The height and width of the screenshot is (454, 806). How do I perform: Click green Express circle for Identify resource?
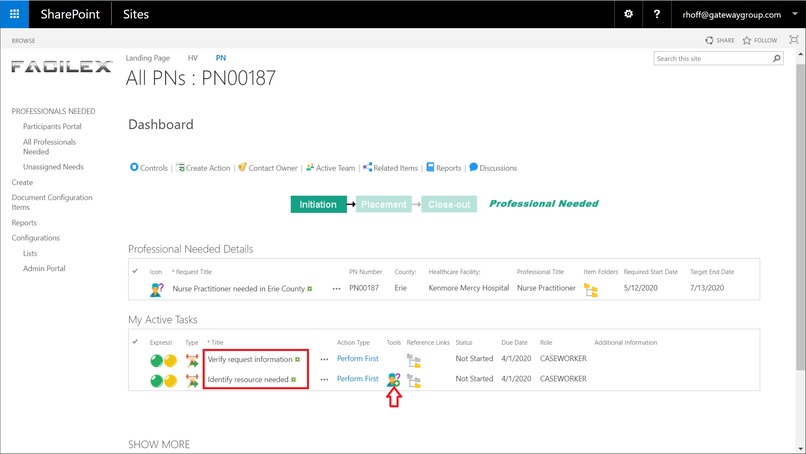point(157,381)
